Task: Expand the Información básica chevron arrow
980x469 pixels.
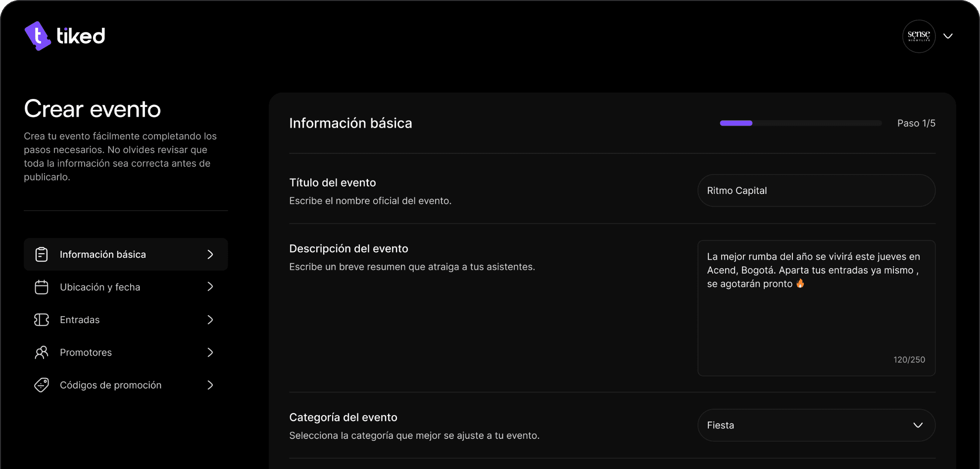Action: click(x=210, y=254)
